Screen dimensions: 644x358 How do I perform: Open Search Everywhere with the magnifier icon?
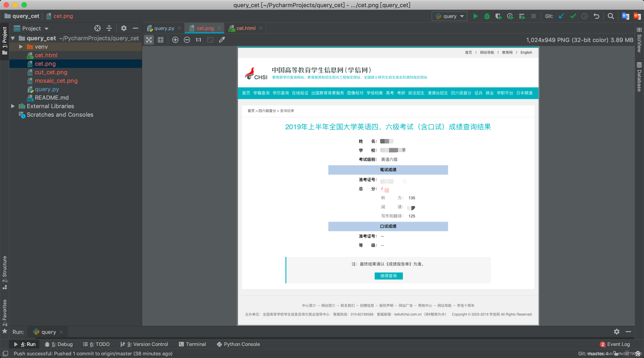pos(610,16)
